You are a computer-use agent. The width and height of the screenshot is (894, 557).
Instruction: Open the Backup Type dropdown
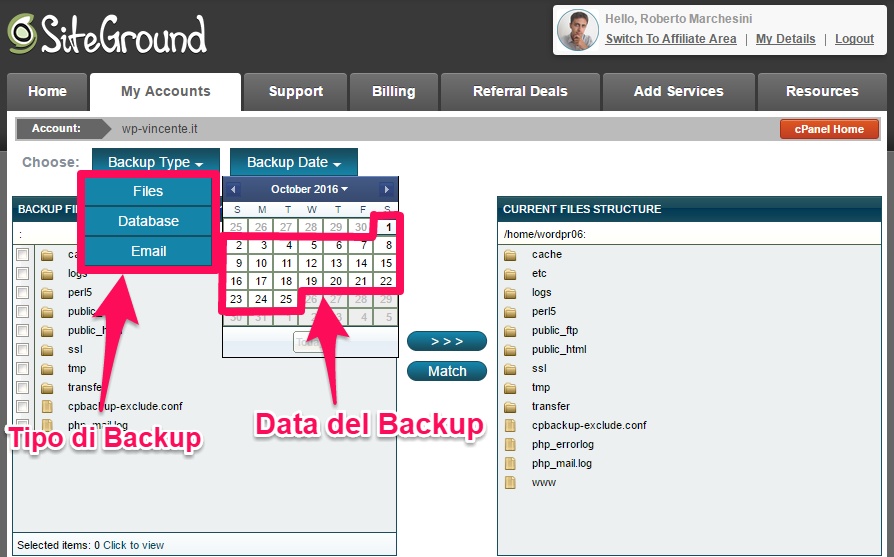click(x=156, y=162)
